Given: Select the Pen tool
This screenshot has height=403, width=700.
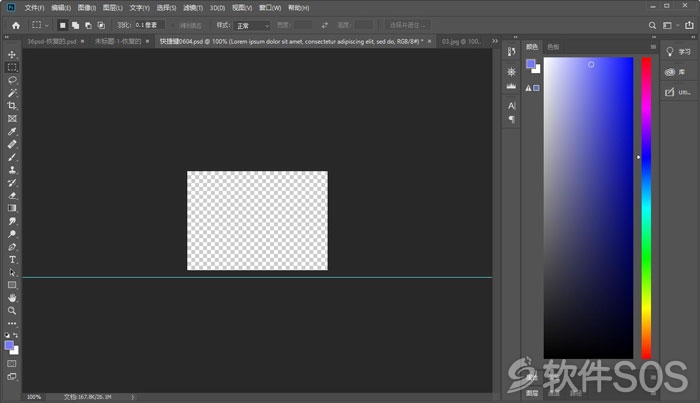Looking at the screenshot, I should click(12, 247).
